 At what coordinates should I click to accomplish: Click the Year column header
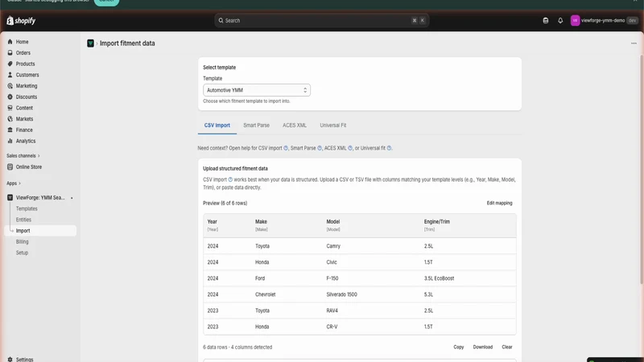(x=212, y=222)
